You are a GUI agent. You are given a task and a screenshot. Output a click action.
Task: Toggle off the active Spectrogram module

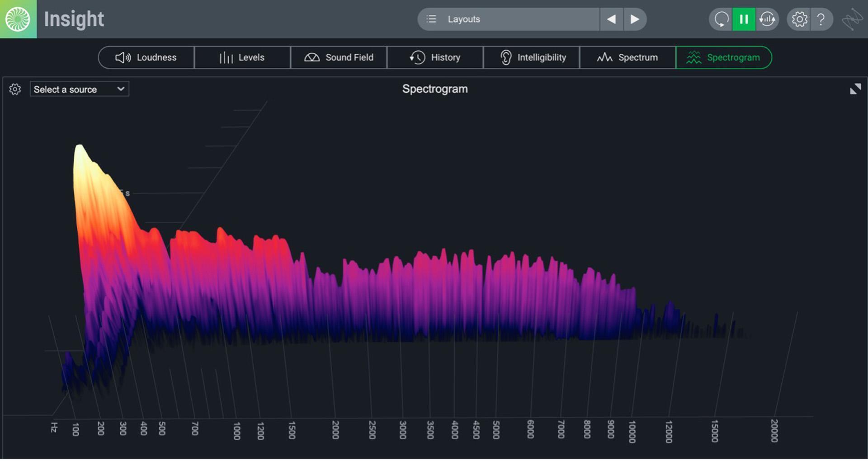tap(723, 57)
